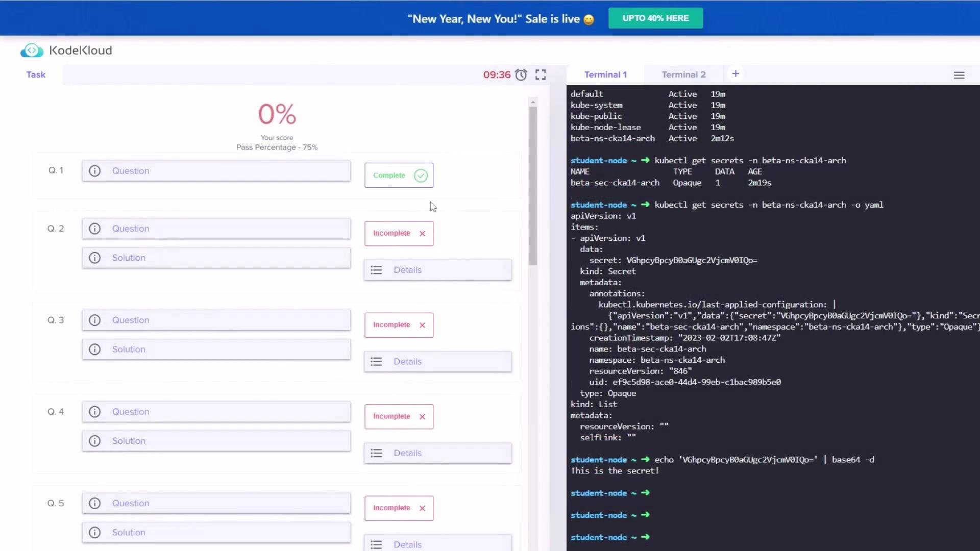Expand the Q.5 Solution box
The image size is (980, 551).
pos(216,533)
